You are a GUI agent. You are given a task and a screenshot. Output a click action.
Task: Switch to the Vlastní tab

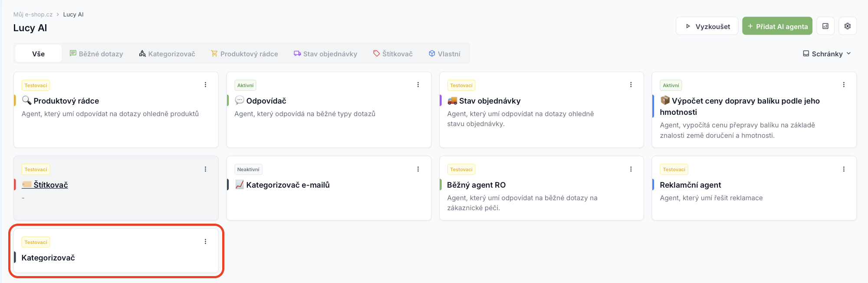tap(444, 54)
